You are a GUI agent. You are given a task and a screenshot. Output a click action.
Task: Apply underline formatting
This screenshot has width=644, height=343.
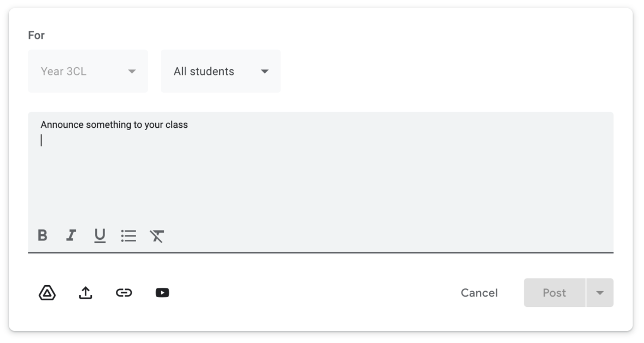point(98,236)
